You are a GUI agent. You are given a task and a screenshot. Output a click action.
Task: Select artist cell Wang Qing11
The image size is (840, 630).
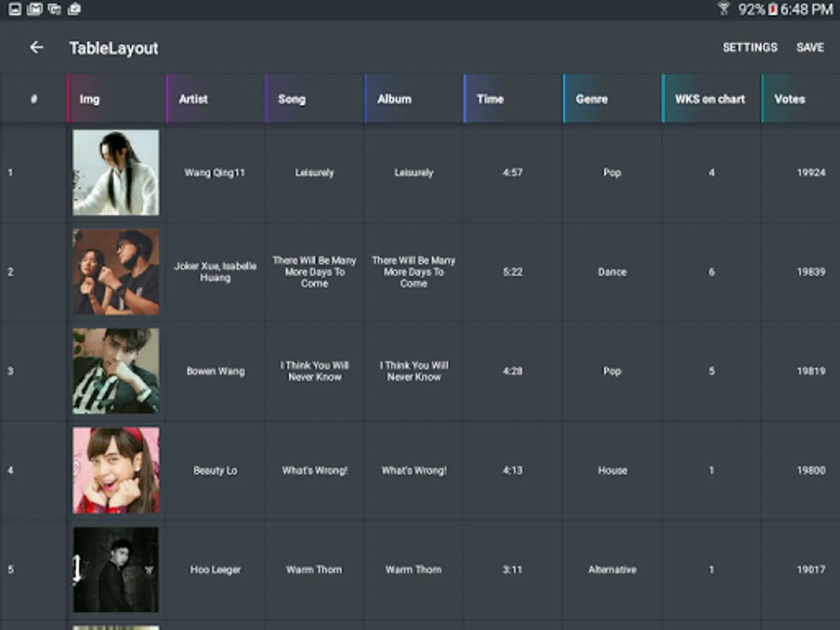click(215, 172)
